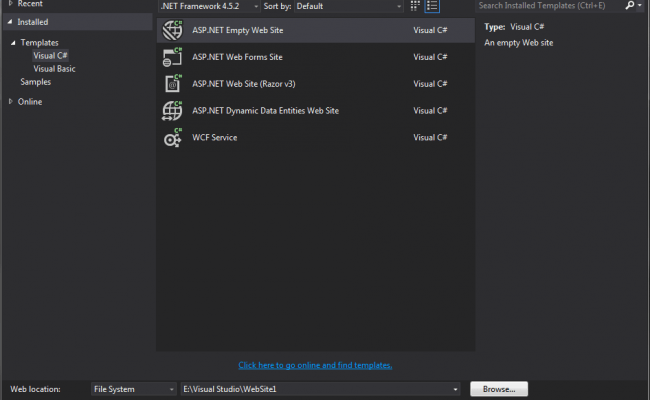Click the Browse... button
650x400 pixels.
tap(499, 389)
